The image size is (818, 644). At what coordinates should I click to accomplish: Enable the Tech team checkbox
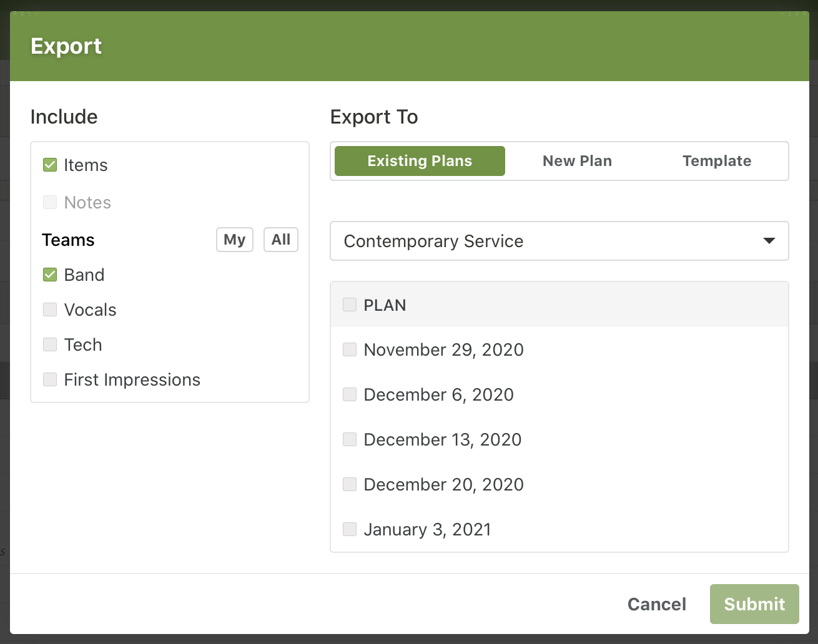(50, 345)
